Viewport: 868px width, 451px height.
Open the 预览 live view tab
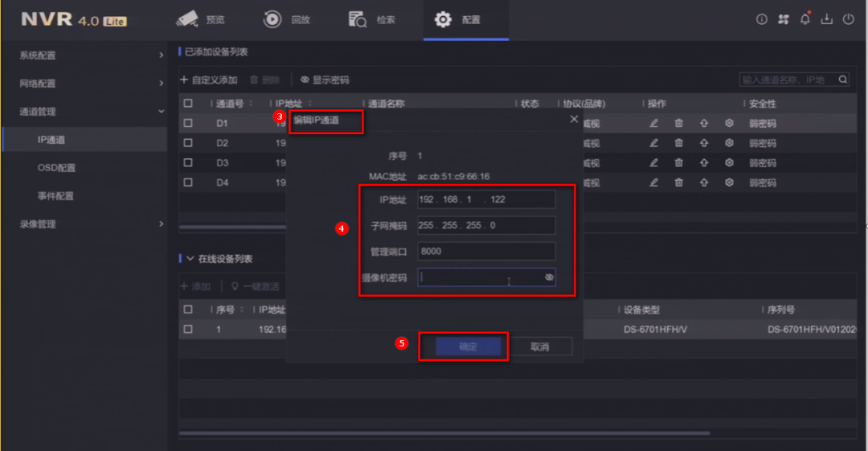coord(201,20)
